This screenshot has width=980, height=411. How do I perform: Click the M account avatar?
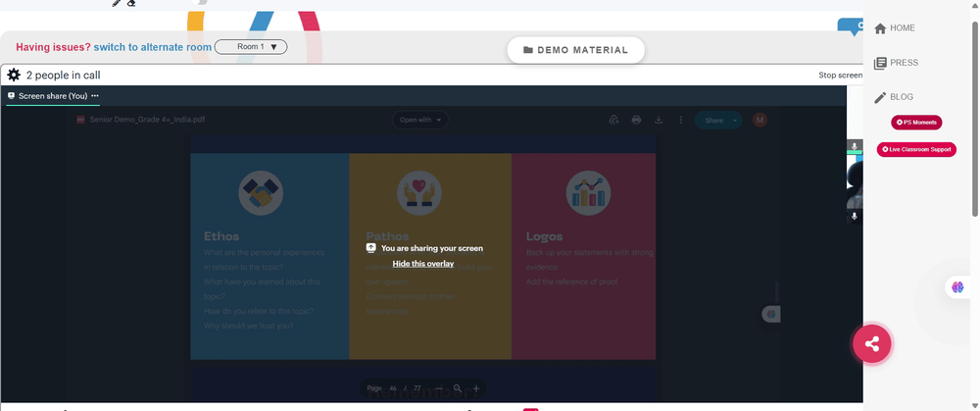[x=759, y=120]
